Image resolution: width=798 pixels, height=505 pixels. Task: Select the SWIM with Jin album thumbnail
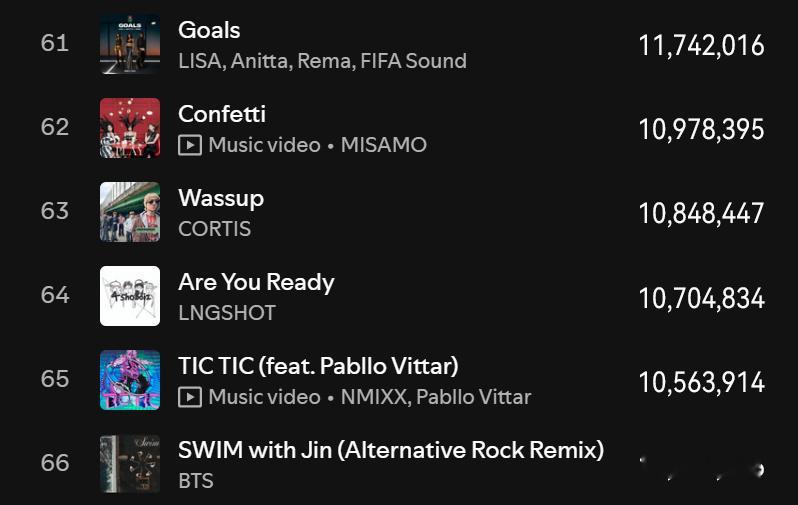130,464
